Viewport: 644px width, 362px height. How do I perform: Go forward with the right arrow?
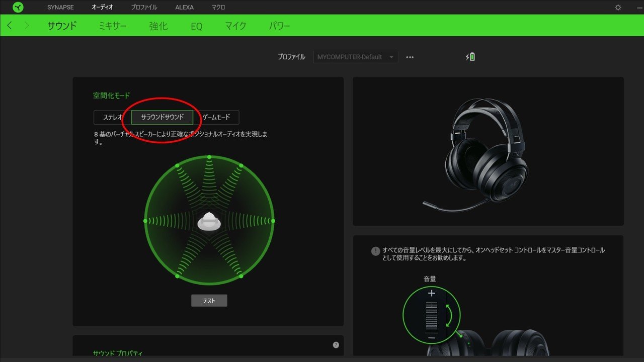click(x=27, y=25)
